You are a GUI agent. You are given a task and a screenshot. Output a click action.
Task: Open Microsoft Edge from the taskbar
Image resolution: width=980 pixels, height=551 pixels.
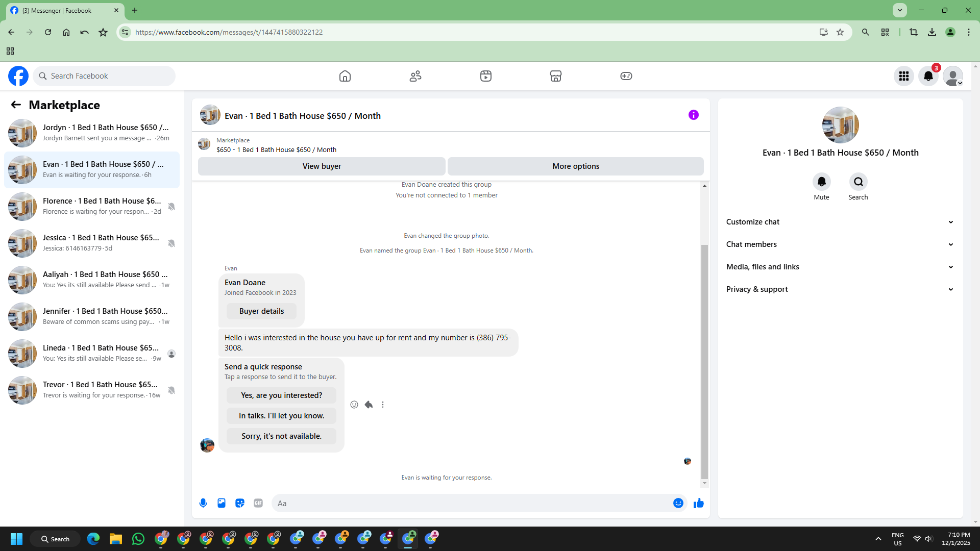click(x=93, y=539)
